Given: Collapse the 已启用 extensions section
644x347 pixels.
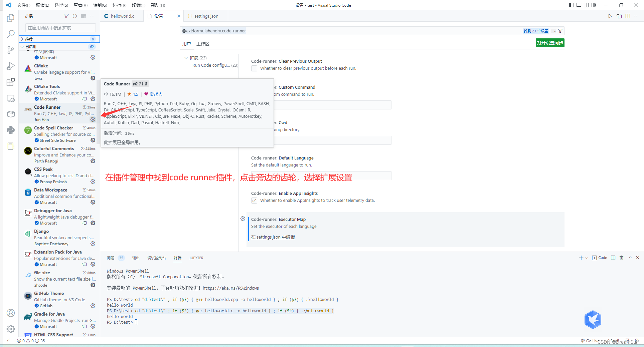Looking at the screenshot, I should click(x=59, y=47).
